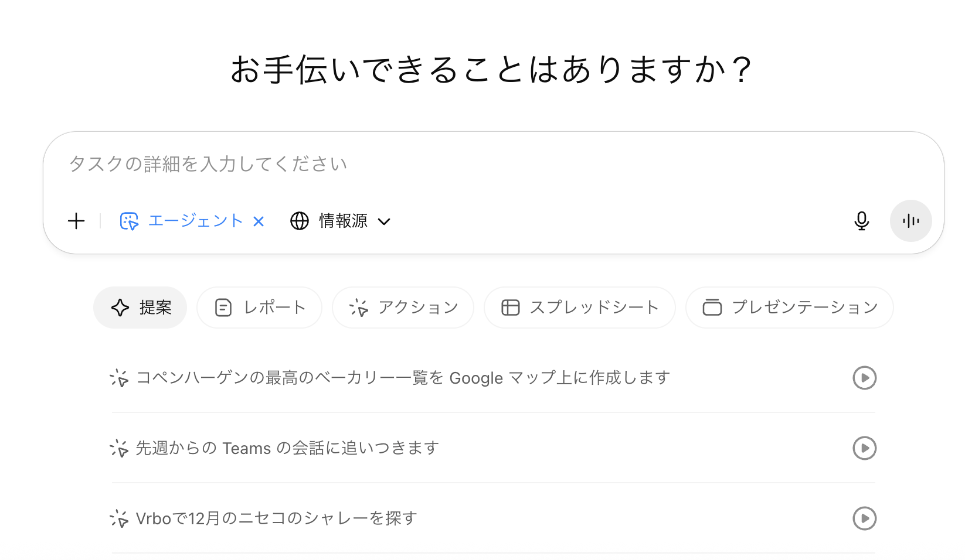Run the コペンハーゲン bakery suggestion play button

point(864,378)
